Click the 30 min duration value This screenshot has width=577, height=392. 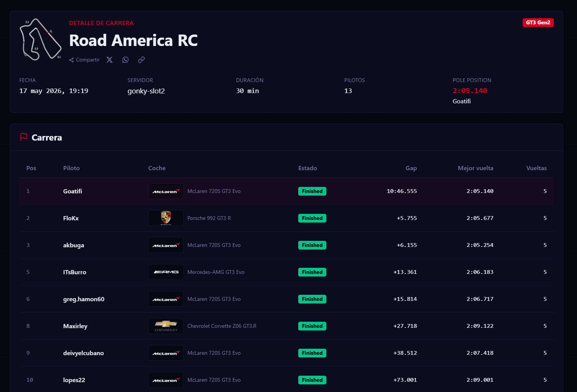point(247,91)
